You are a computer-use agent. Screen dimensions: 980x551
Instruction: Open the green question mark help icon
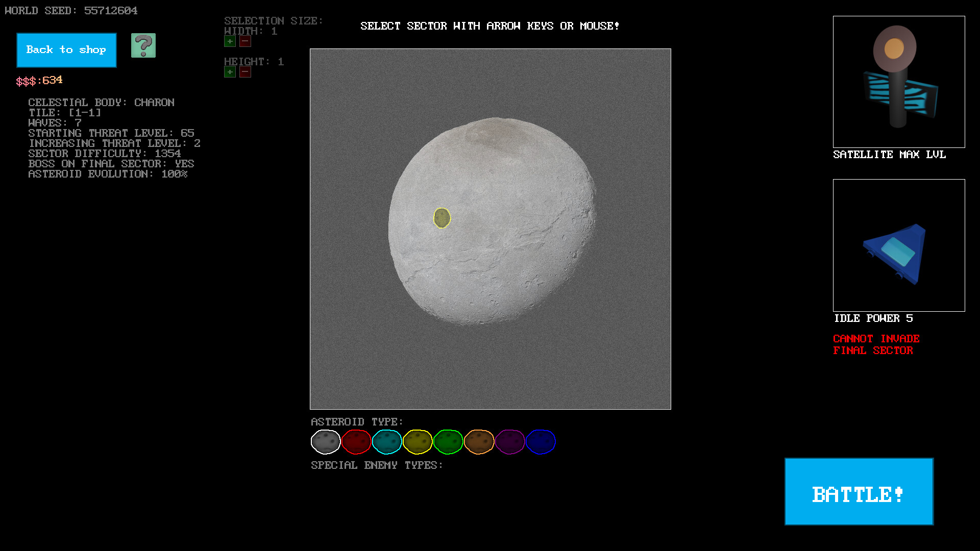pyautogui.click(x=143, y=46)
